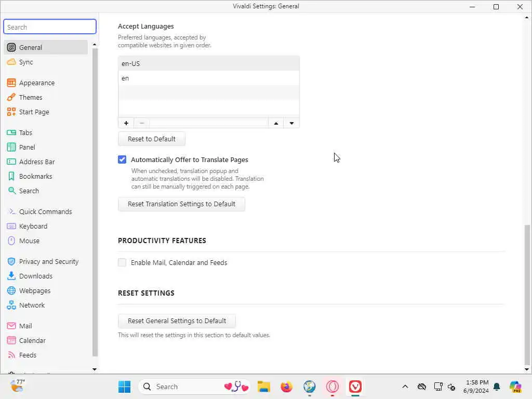Screen dimensions: 532x399
Task: Open the Themes settings label
Action: click(x=31, y=97)
